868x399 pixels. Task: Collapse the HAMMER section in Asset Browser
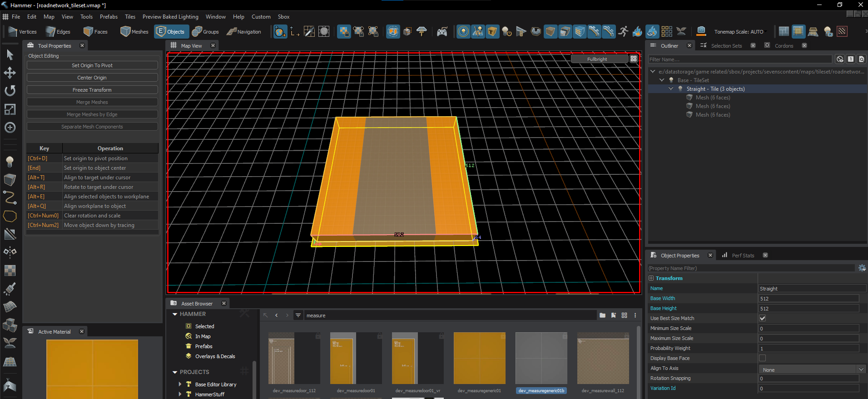pos(175,314)
